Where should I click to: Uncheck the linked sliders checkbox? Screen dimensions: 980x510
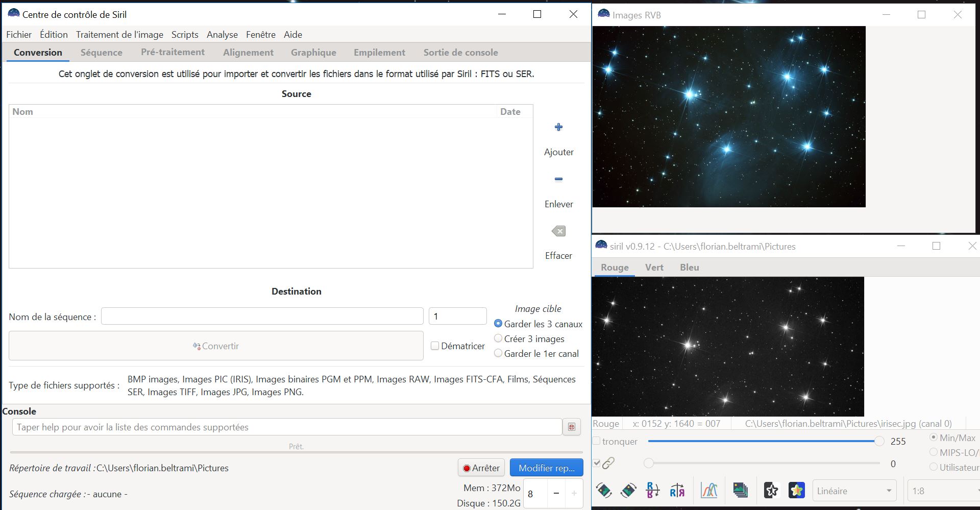596,463
